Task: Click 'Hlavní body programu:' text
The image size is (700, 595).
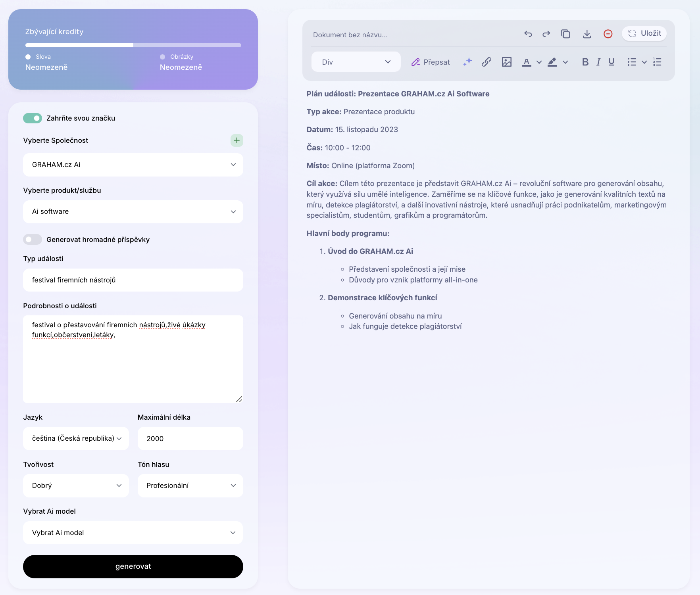Action: tap(348, 234)
